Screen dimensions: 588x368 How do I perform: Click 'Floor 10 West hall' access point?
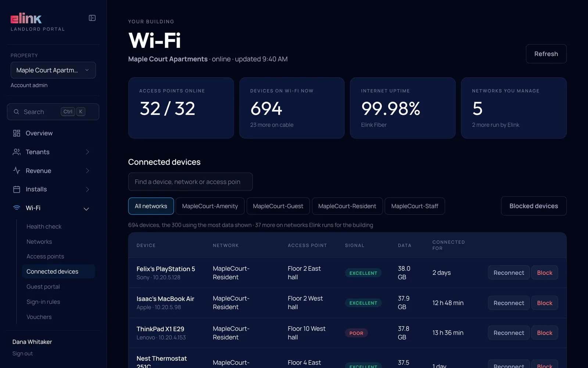click(306, 333)
